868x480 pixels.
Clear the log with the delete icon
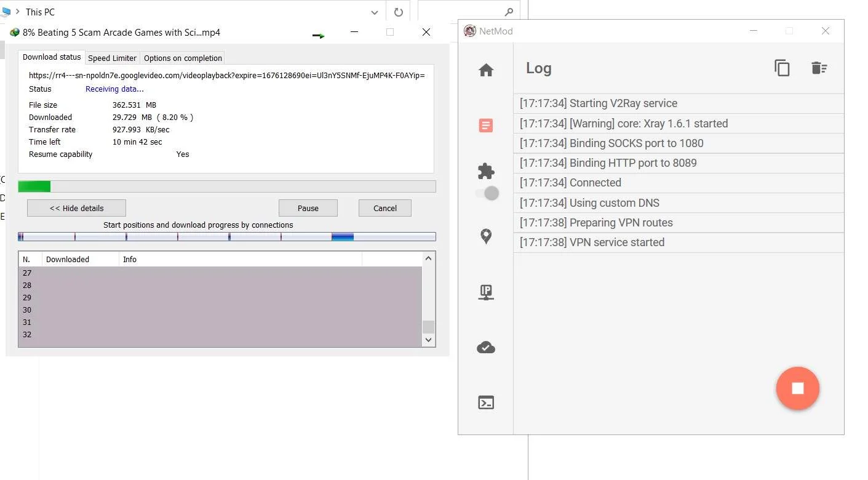click(x=819, y=68)
